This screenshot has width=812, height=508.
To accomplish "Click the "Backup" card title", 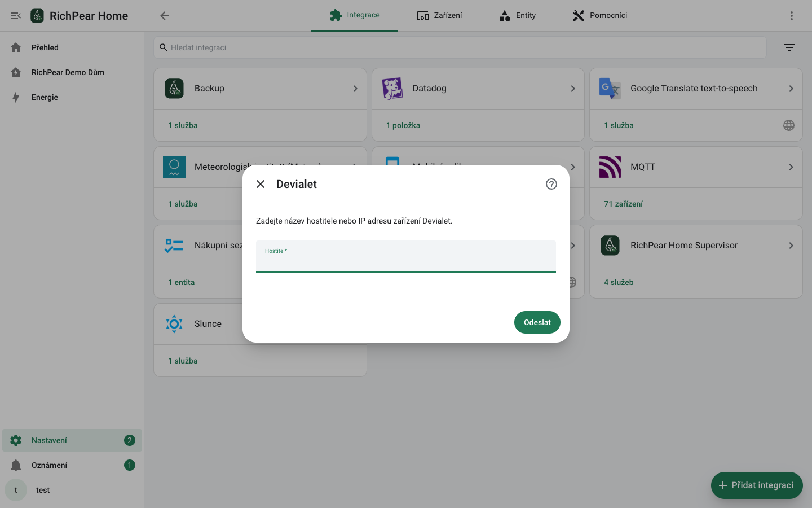I will [x=209, y=89].
